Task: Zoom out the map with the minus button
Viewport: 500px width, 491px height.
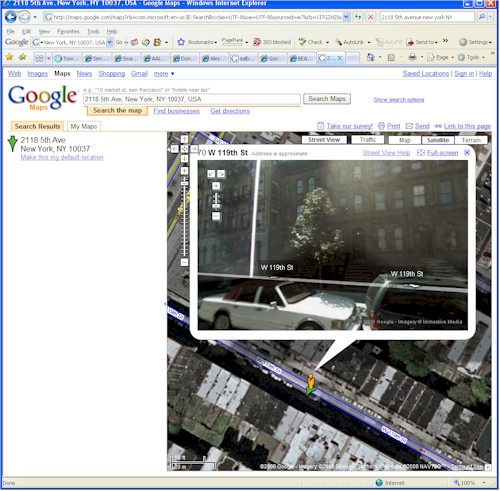Action: click(x=184, y=262)
